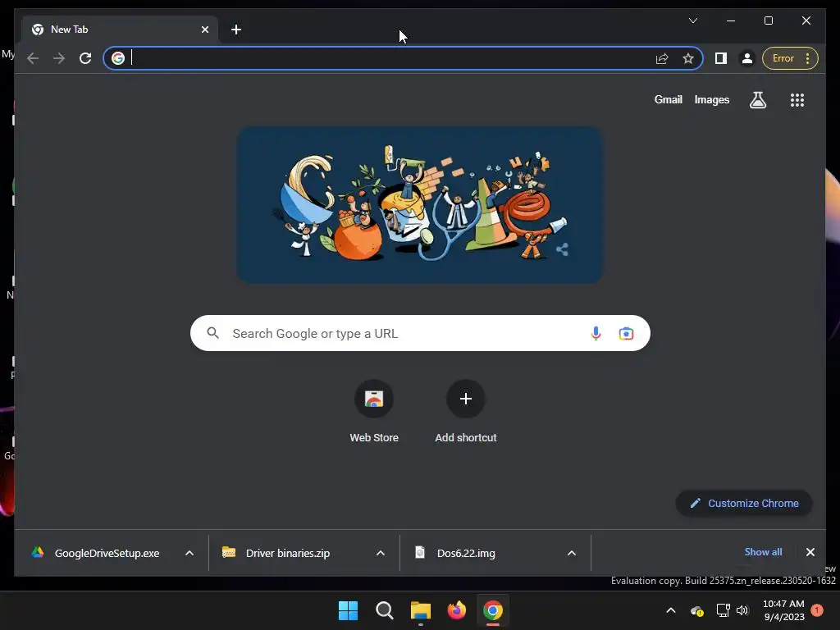Open Windows taskbar search
Image resolution: width=840 pixels, height=630 pixels.
385,610
